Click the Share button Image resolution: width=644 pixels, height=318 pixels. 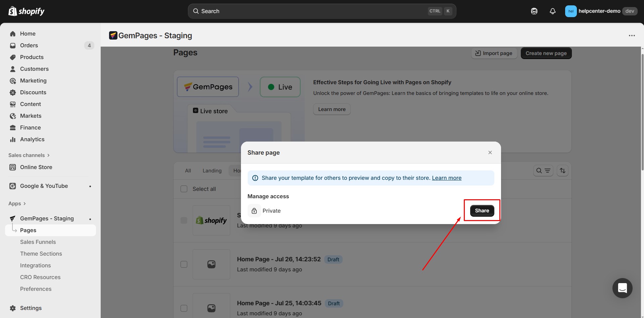pyautogui.click(x=482, y=211)
